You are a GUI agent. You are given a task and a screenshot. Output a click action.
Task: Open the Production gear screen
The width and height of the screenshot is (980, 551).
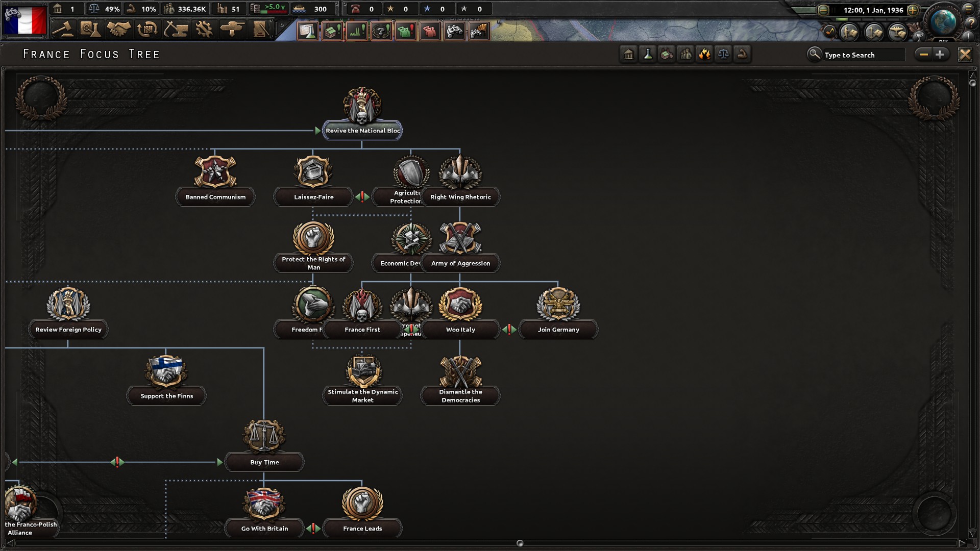tap(204, 30)
